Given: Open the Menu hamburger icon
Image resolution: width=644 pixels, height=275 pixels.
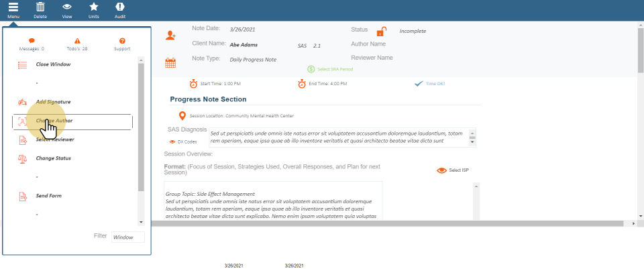Looking at the screenshot, I should [13, 7].
